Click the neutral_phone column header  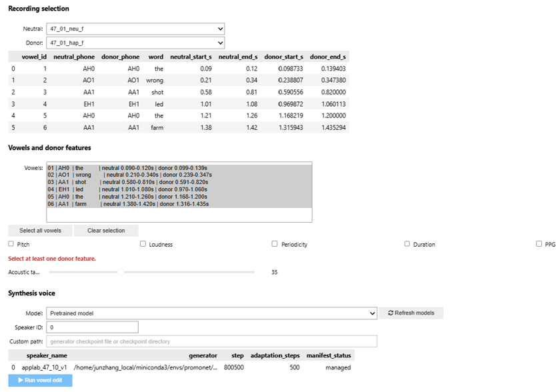[x=74, y=57]
